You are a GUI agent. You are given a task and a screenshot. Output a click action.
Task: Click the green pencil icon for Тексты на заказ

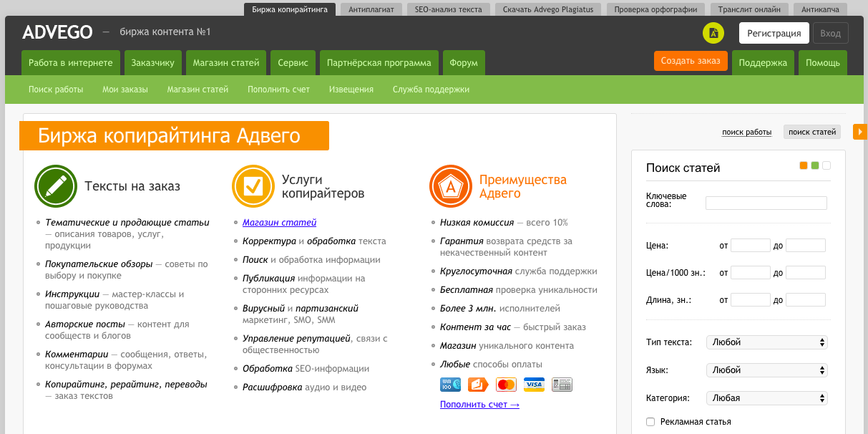[x=56, y=186]
